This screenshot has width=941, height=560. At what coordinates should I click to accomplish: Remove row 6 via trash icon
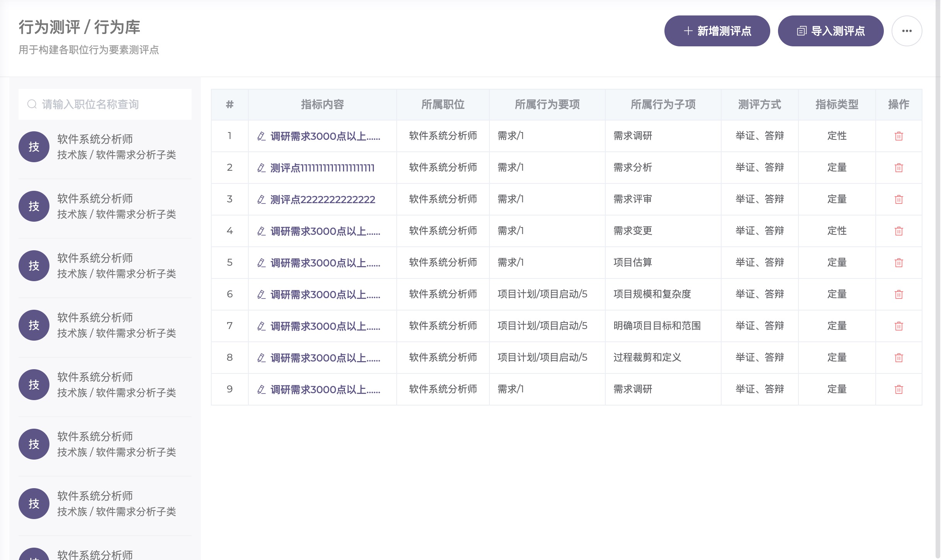point(899,294)
